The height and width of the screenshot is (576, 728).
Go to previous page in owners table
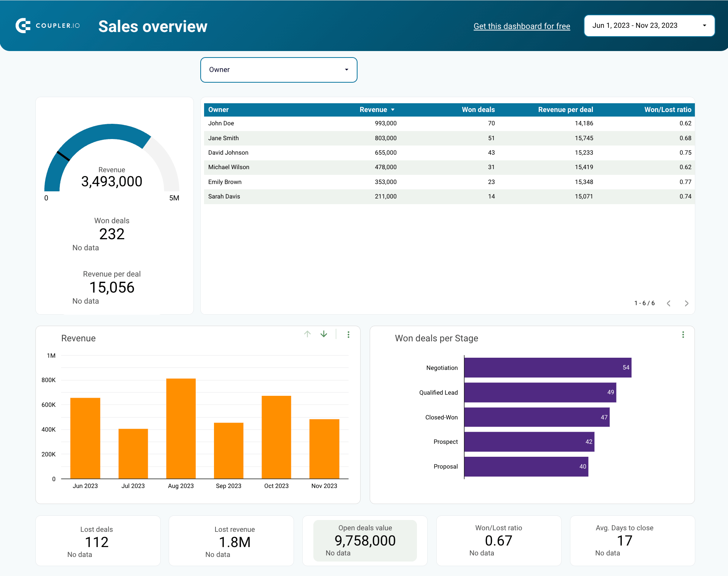coord(668,303)
